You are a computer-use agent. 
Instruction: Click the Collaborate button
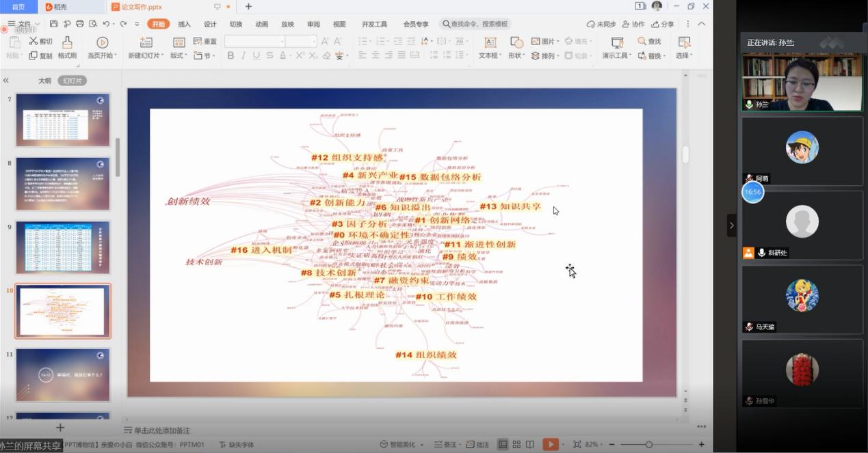coord(633,24)
